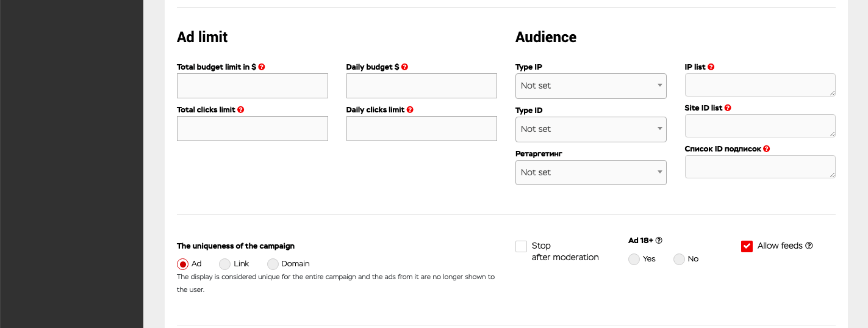Choose No for Ad 18+
The image size is (868, 328).
[679, 259]
